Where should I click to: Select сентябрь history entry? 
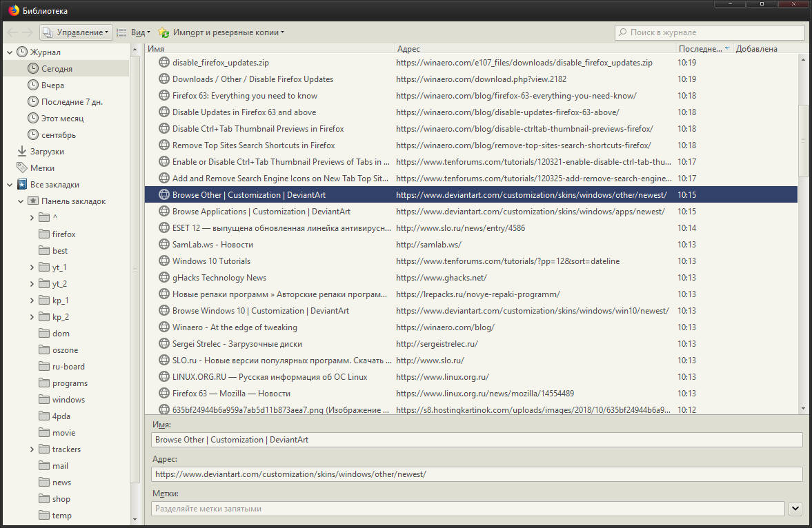pyautogui.click(x=58, y=135)
